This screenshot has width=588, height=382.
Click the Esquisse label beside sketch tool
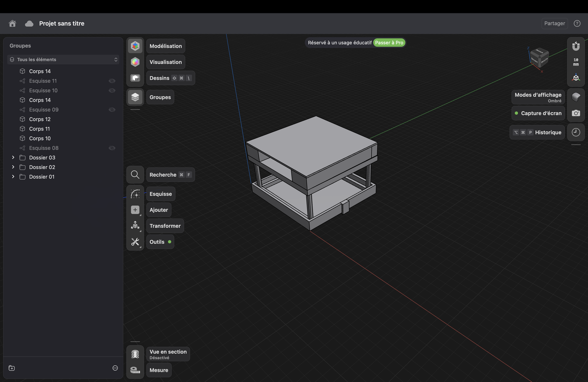click(161, 194)
